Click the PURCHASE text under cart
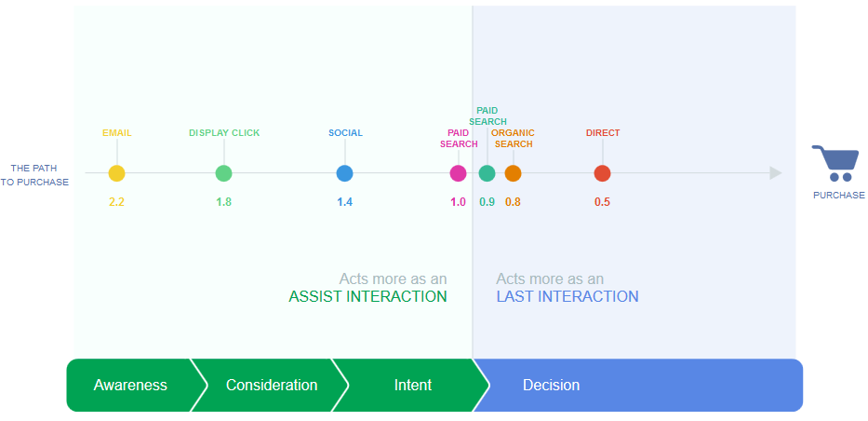The width and height of the screenshot is (868, 421). coord(838,196)
